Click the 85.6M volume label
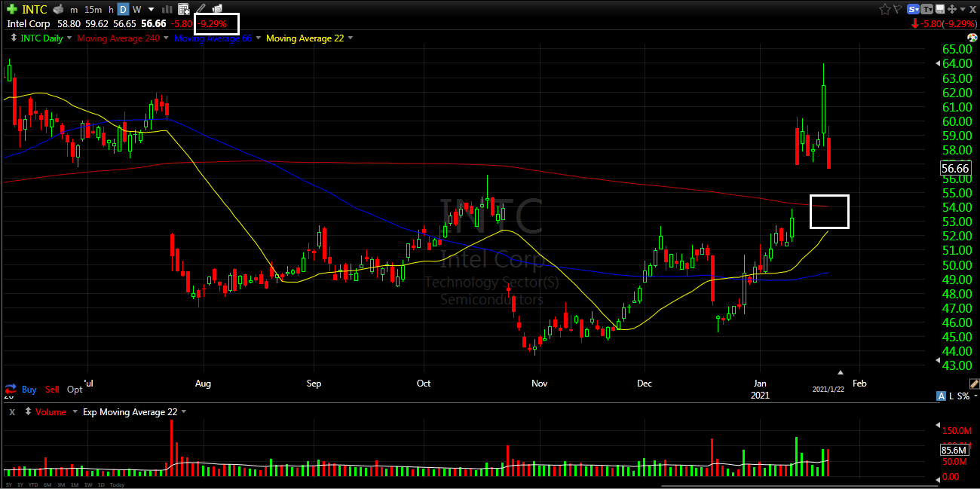 954,450
